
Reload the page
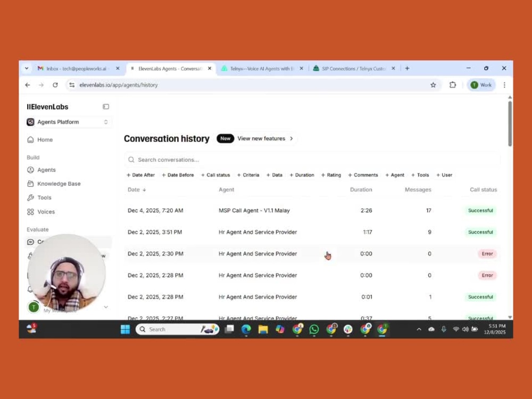point(55,85)
